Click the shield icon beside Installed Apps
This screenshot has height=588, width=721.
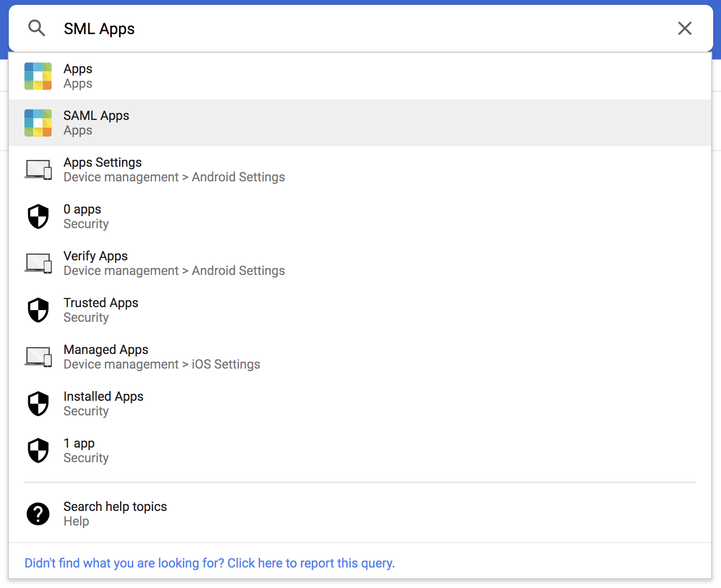point(38,403)
